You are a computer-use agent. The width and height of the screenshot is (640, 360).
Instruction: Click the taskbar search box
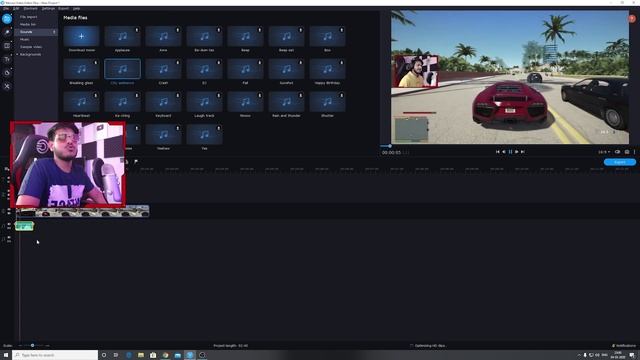(55, 355)
